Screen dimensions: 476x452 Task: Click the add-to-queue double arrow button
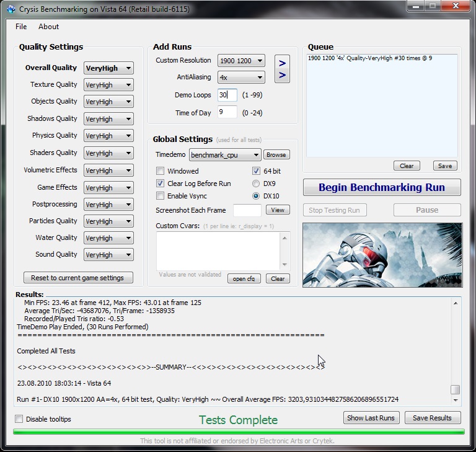tap(282, 69)
